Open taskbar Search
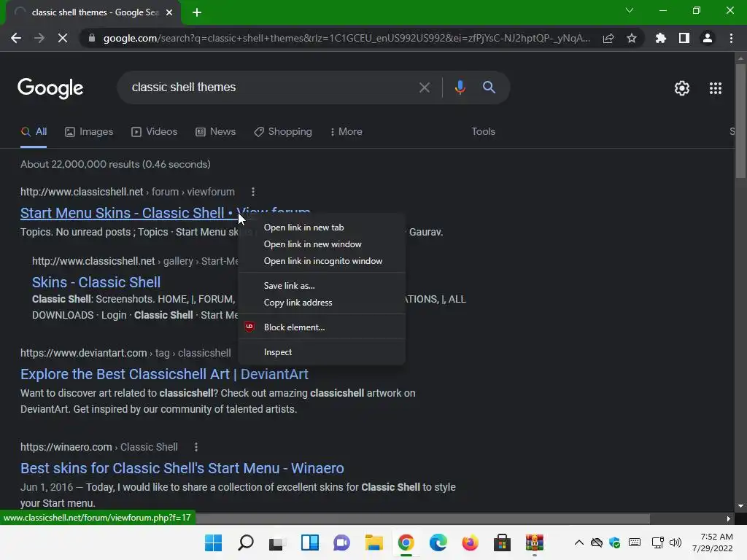747x560 pixels. pyautogui.click(x=246, y=542)
